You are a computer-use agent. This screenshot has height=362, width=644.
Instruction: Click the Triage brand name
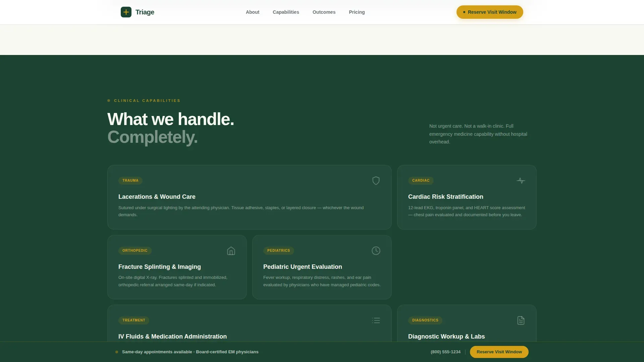(145, 12)
